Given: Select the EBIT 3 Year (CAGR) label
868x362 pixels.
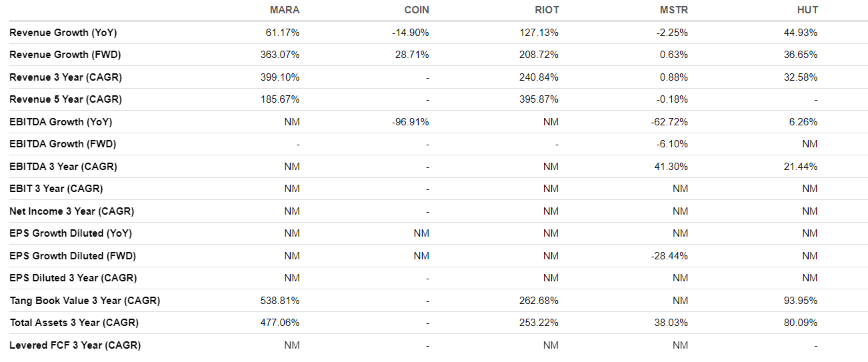Looking at the screenshot, I should click(x=56, y=189).
